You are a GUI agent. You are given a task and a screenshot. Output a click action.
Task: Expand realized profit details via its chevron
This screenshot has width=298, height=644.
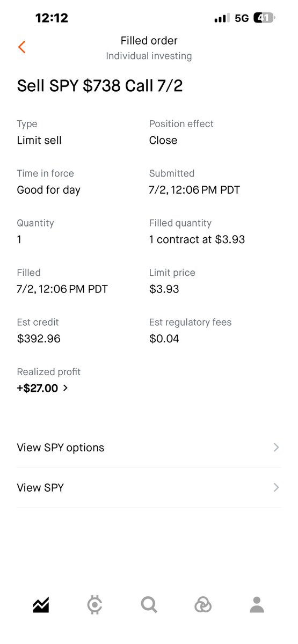[66, 388]
